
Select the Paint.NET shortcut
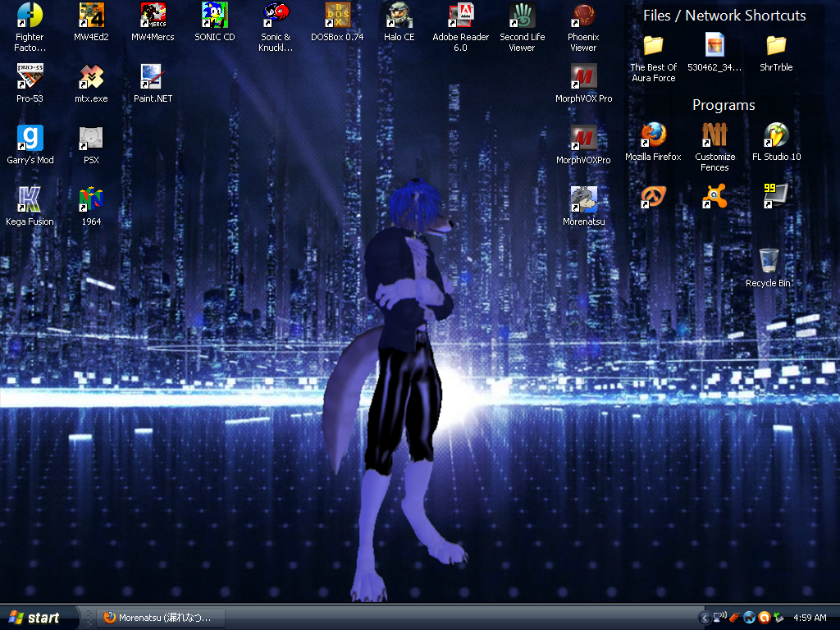(153, 77)
